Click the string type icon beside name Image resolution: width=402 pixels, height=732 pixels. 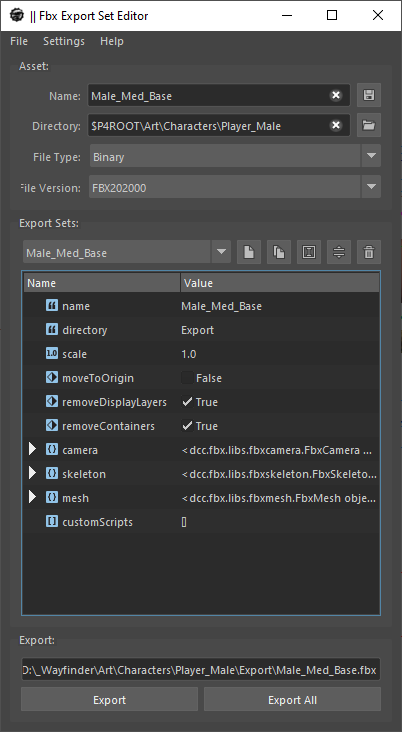(x=52, y=306)
